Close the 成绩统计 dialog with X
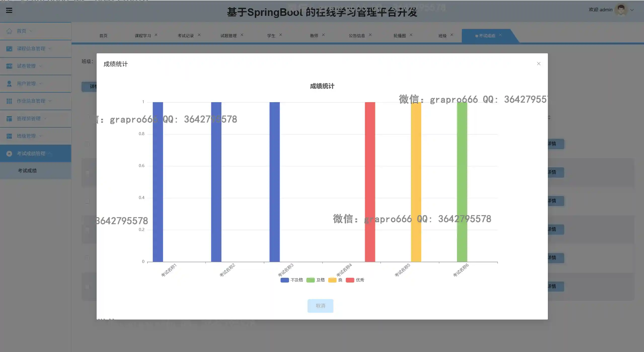 [x=539, y=64]
